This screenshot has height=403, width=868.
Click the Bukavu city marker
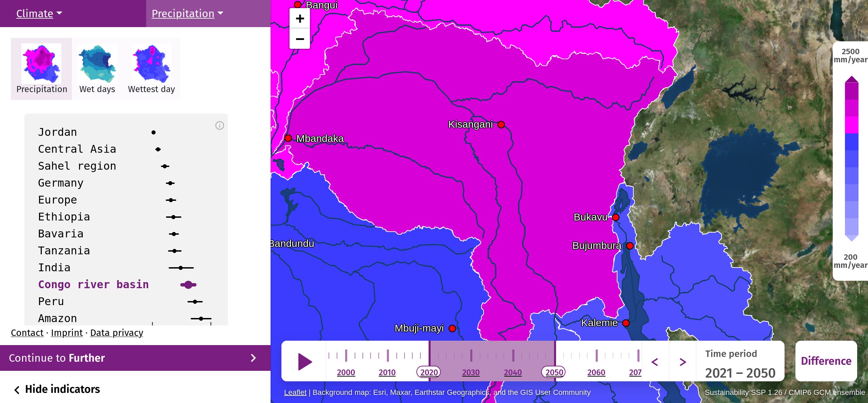pyautogui.click(x=616, y=217)
